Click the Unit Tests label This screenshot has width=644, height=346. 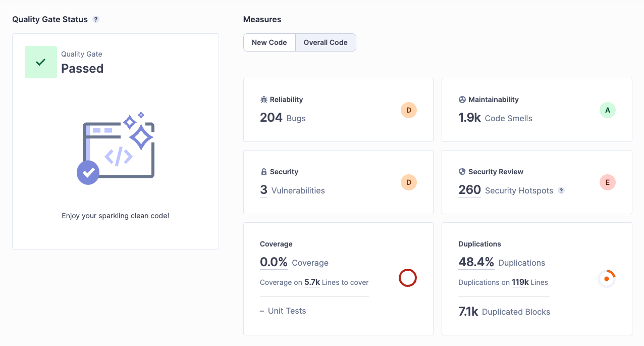[287, 311]
